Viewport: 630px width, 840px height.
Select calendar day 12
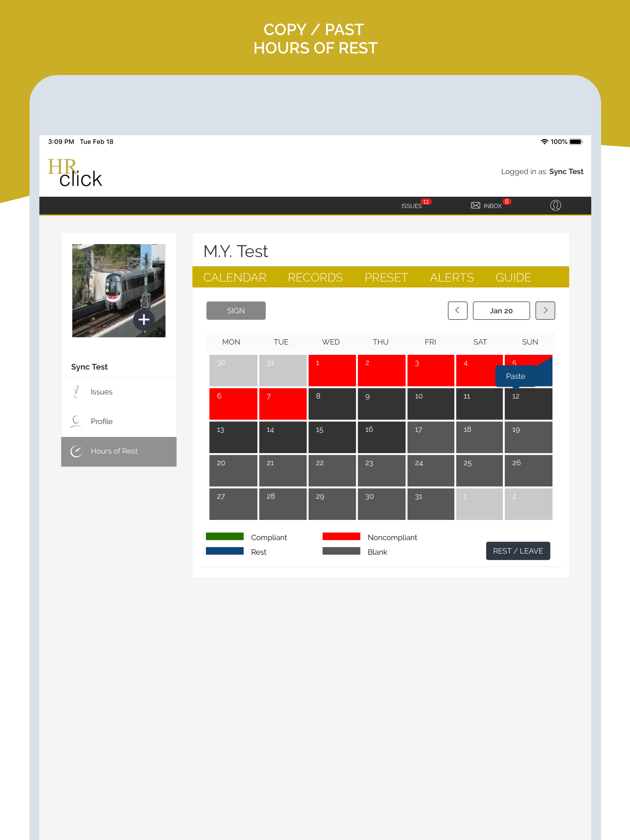tap(528, 404)
